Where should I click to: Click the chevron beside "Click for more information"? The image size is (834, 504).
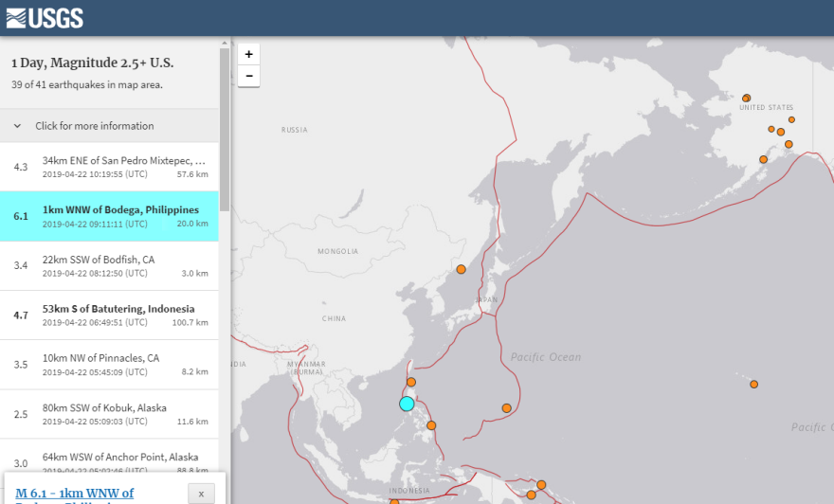pos(17,126)
